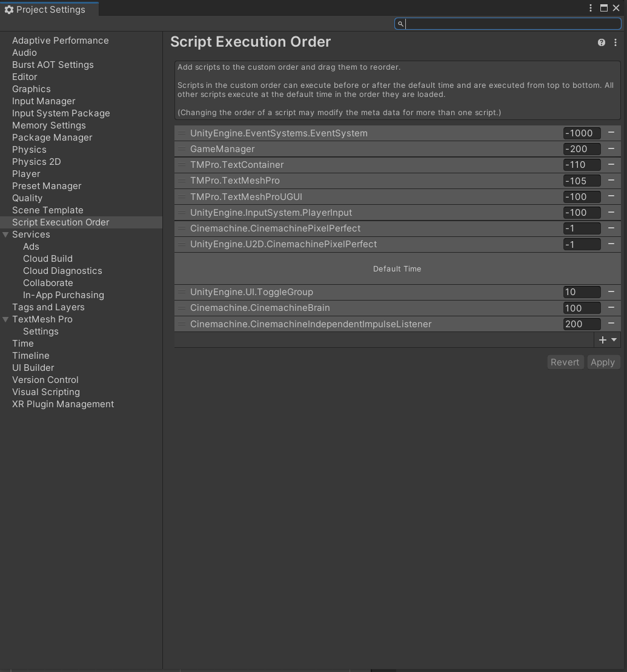Open Quality settings category
This screenshot has height=672, width=627.
pyautogui.click(x=27, y=198)
